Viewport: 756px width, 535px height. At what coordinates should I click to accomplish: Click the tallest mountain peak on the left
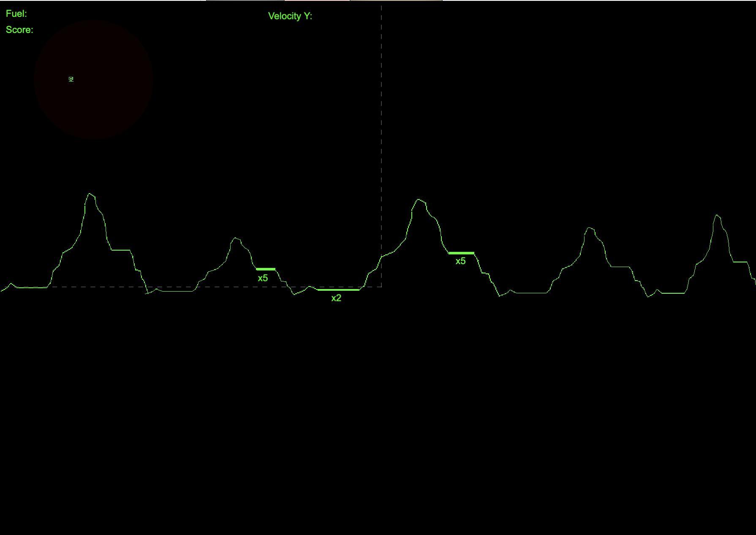coord(90,194)
